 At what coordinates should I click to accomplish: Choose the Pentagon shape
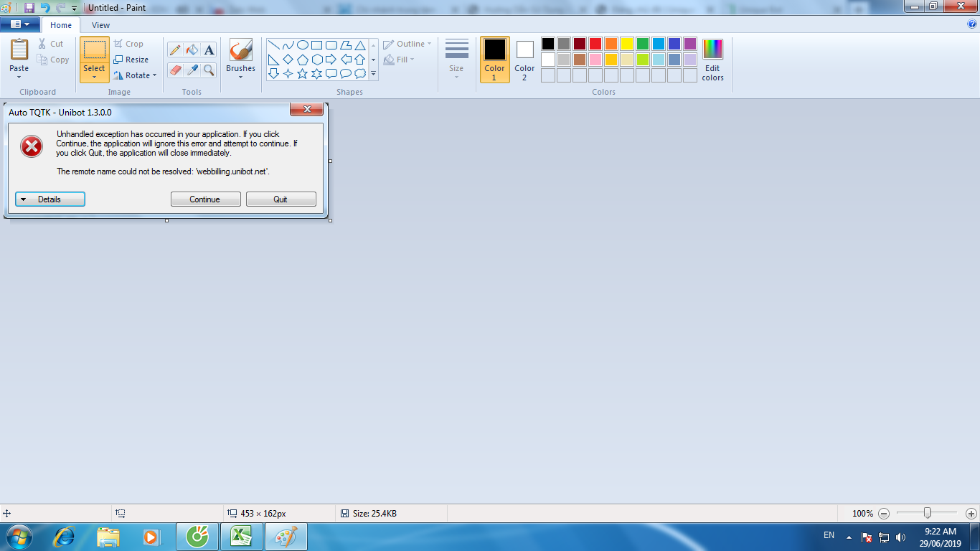(302, 60)
